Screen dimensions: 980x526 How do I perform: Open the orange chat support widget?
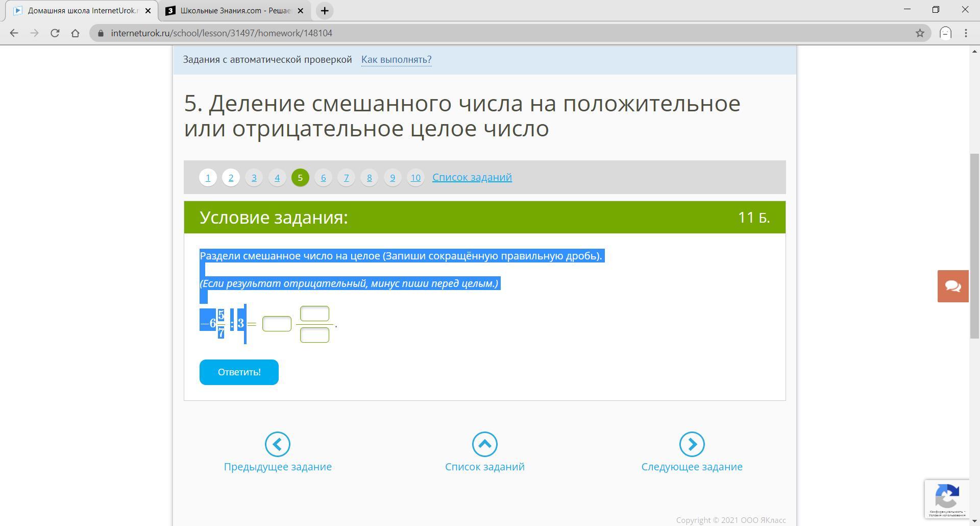click(x=953, y=286)
